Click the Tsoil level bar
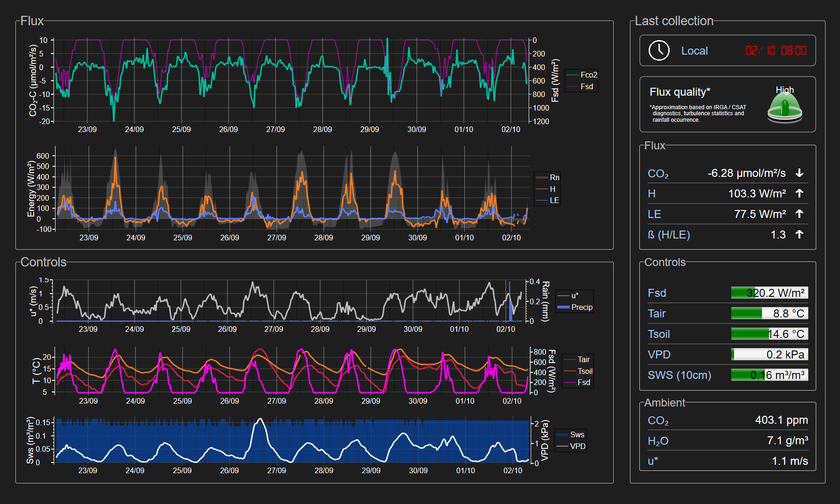The height and width of the screenshot is (504, 840). point(769,334)
